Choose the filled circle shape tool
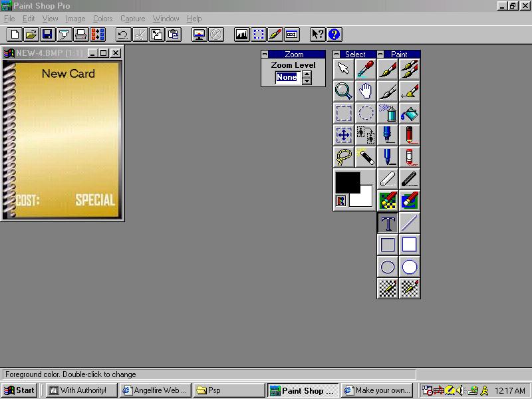The height and width of the screenshot is (399, 532). point(410,267)
